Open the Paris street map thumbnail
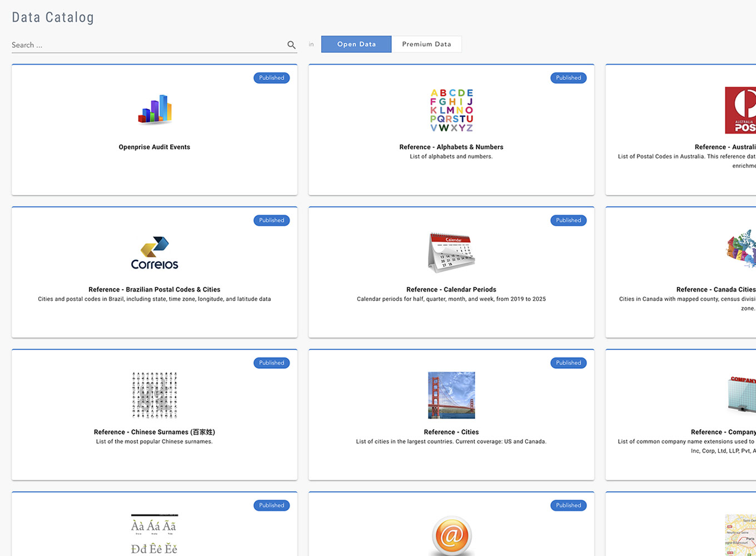This screenshot has height=556, width=756. 740,535
